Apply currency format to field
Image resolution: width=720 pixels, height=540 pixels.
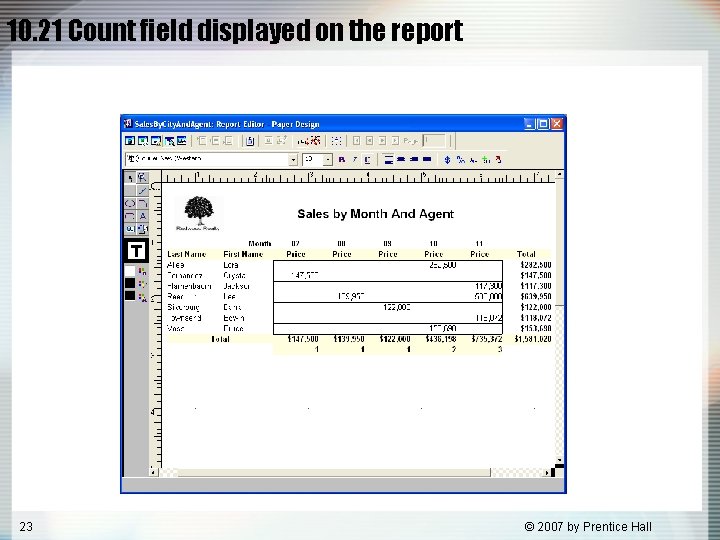447,160
